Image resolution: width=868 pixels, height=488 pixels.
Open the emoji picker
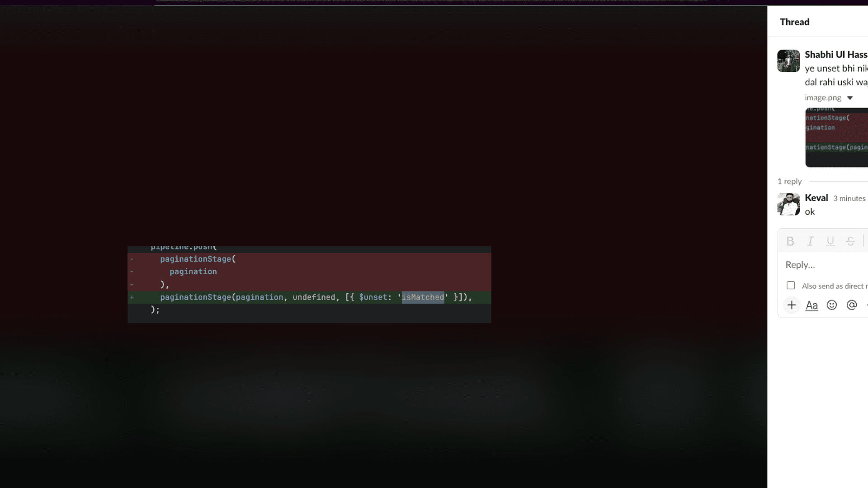click(832, 305)
